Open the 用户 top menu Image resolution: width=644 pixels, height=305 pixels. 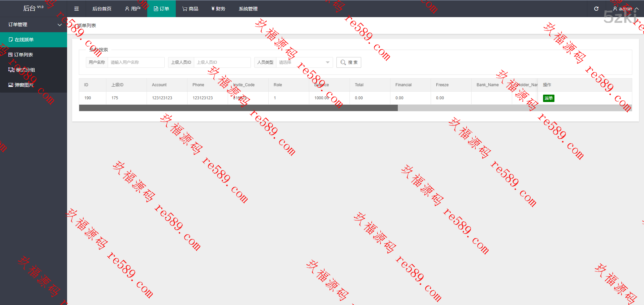132,9
